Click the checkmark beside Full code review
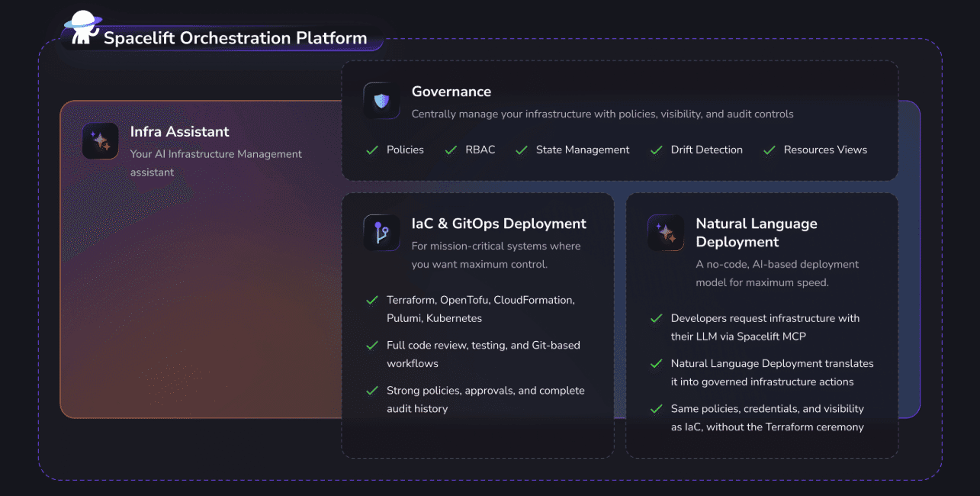The image size is (980, 496). (372, 346)
